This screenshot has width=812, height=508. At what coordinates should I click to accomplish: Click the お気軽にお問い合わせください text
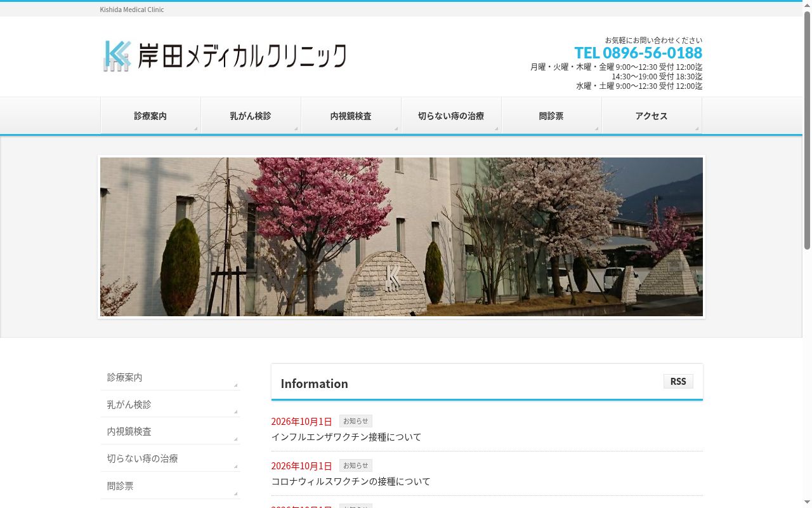point(653,40)
